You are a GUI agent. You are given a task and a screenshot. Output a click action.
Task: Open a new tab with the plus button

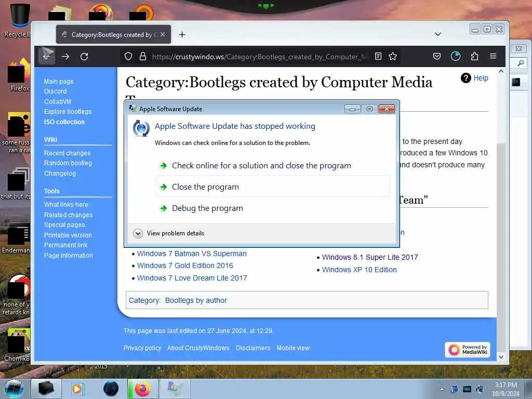tap(182, 35)
